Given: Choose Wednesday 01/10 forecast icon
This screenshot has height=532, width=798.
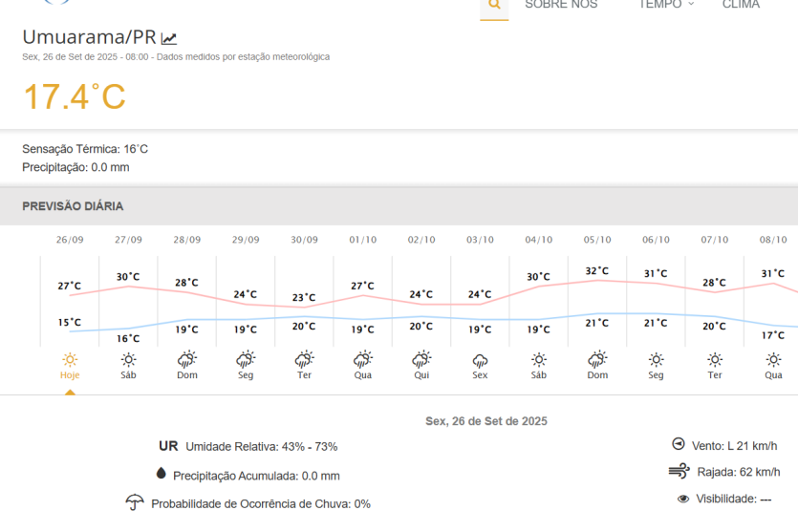Looking at the screenshot, I should tap(362, 360).
